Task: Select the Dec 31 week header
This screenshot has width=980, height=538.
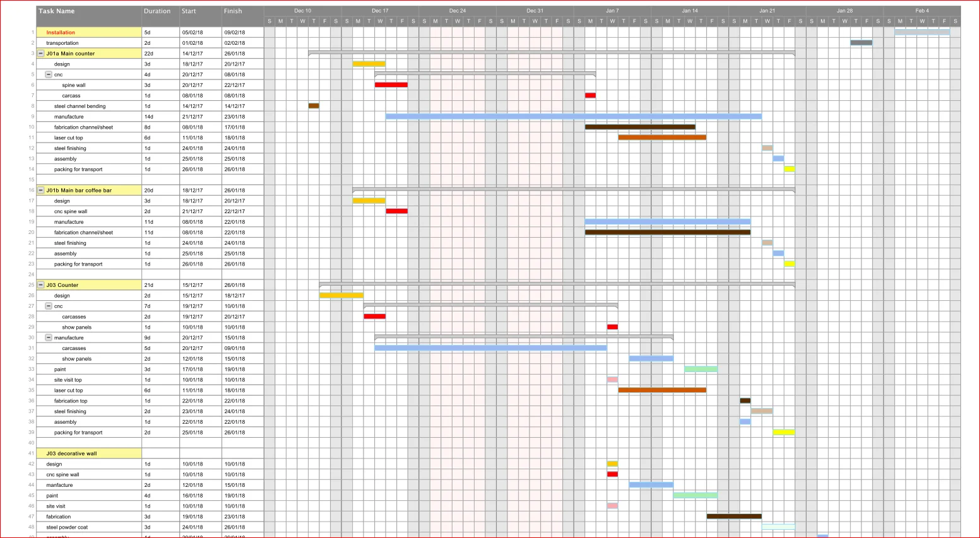Action: [535, 11]
